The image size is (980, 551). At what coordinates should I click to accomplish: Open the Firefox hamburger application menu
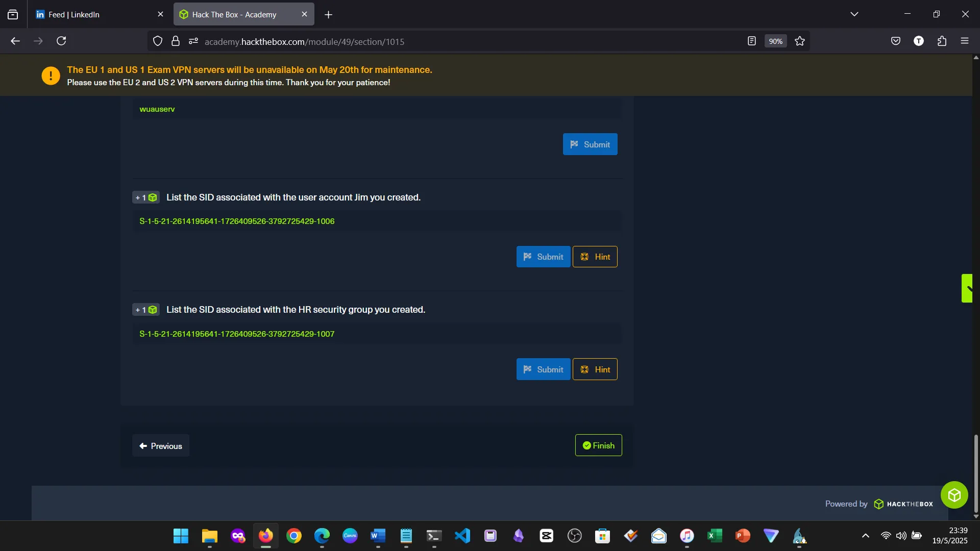pyautogui.click(x=964, y=41)
